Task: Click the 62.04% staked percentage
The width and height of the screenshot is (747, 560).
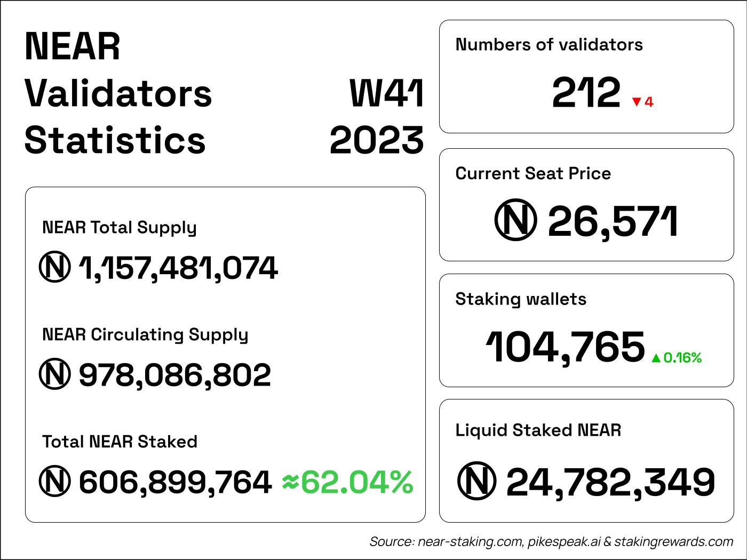Action: [356, 482]
